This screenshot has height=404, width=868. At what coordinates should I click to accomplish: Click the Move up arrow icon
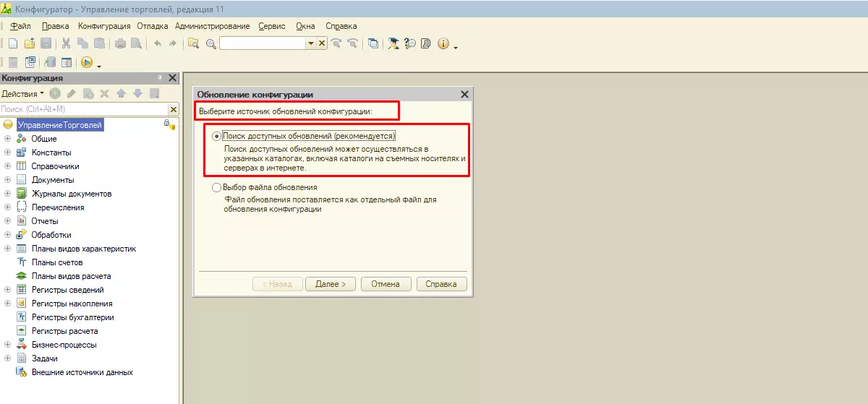point(121,93)
